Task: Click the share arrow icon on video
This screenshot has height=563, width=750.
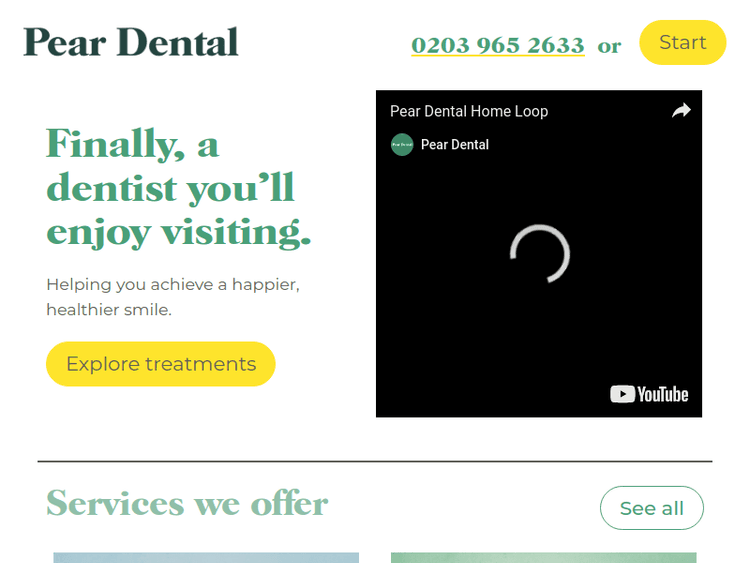Action: click(681, 110)
